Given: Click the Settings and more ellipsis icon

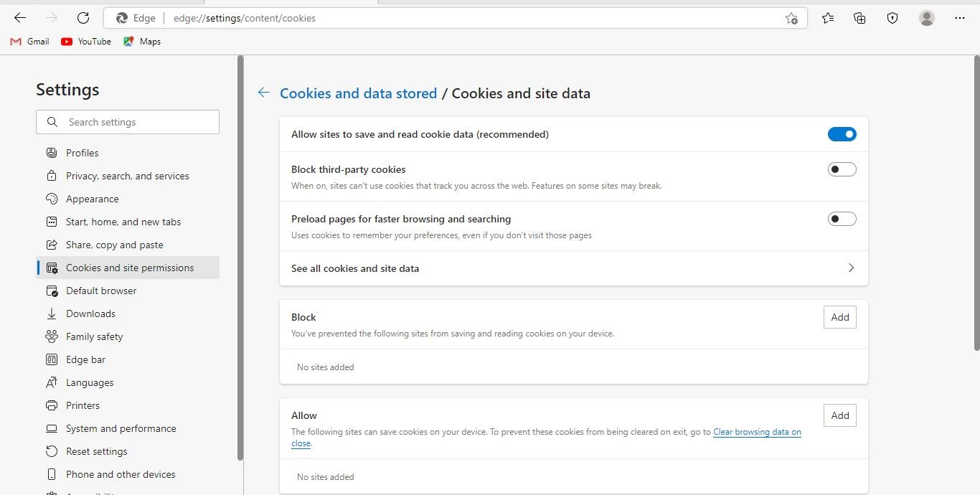Looking at the screenshot, I should (960, 18).
